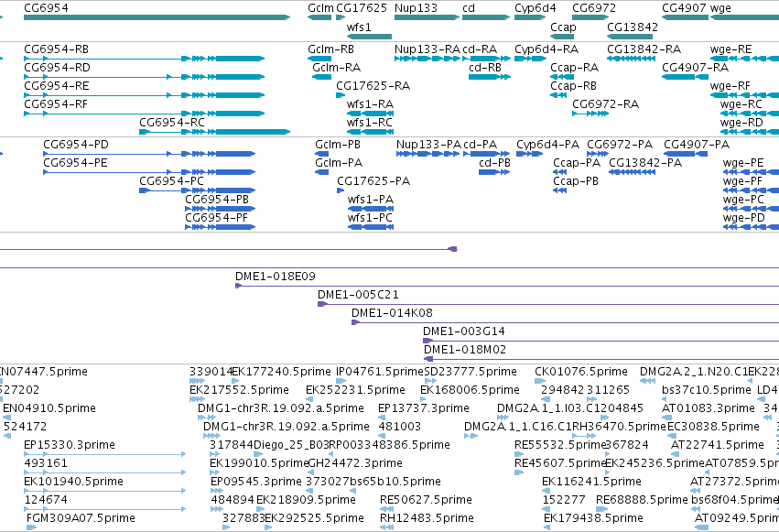Click protein CG17625-PA
This screenshot has width=779, height=532.
tap(341, 190)
